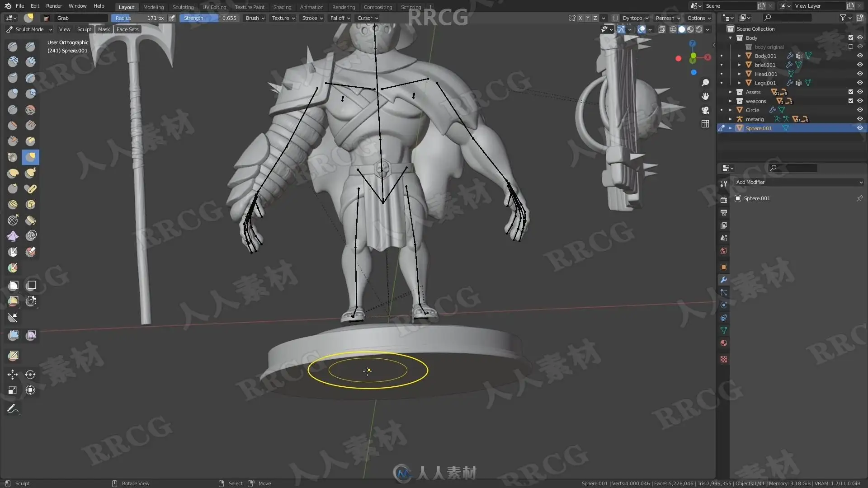This screenshot has width=868, height=488.
Task: Open the Modifier properties wrench tab
Action: coord(724,280)
